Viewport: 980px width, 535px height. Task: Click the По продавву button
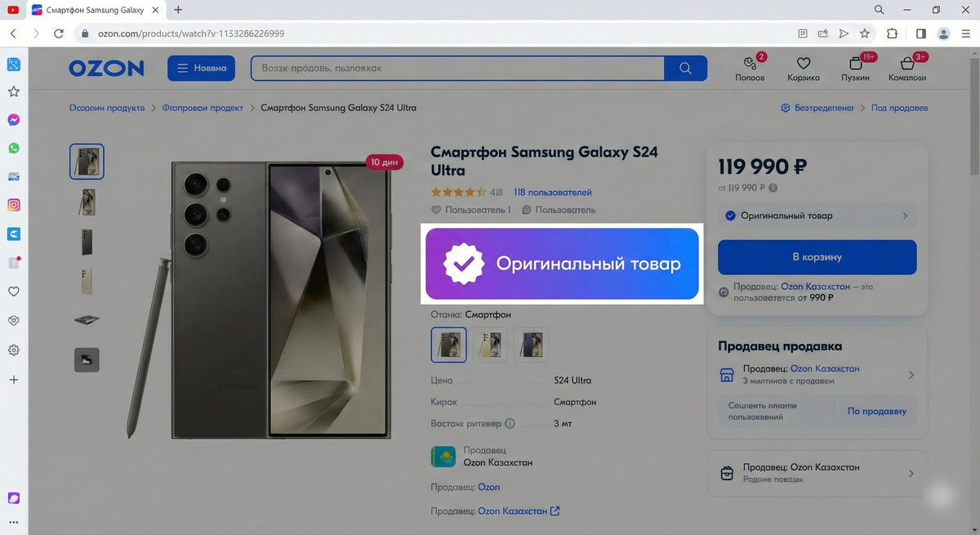point(876,411)
